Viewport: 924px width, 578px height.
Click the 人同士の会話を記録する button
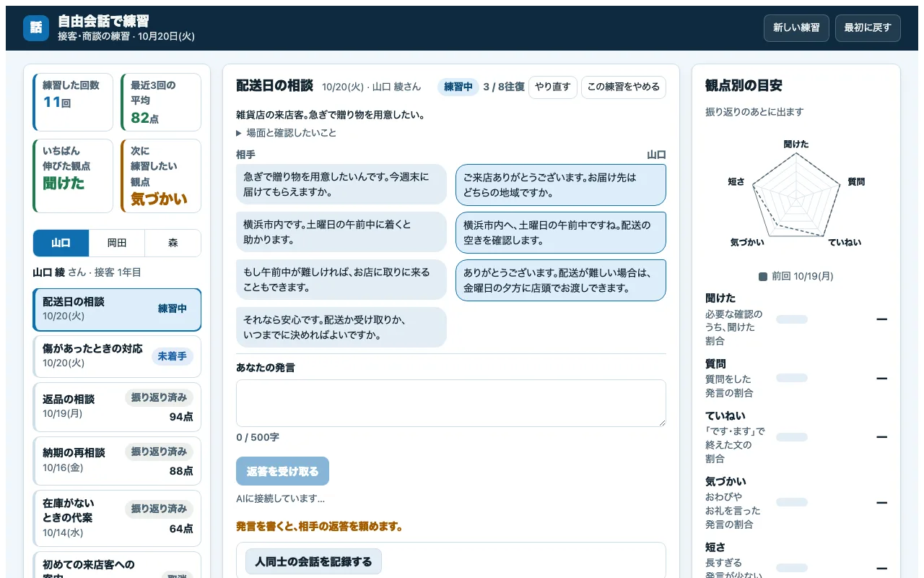point(313,561)
